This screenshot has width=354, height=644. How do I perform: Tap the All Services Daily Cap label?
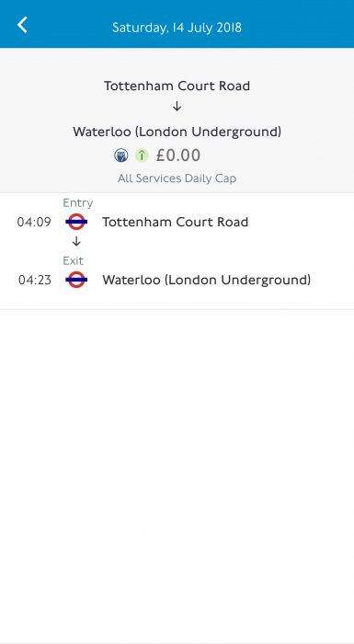point(177,178)
